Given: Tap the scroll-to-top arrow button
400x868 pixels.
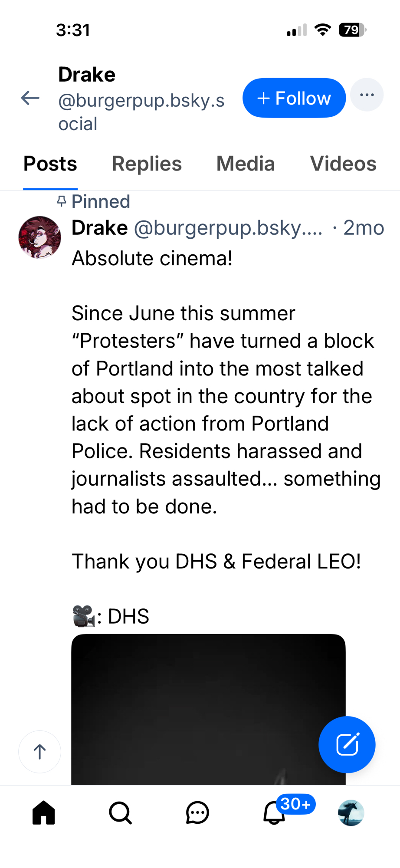Looking at the screenshot, I should click(39, 752).
